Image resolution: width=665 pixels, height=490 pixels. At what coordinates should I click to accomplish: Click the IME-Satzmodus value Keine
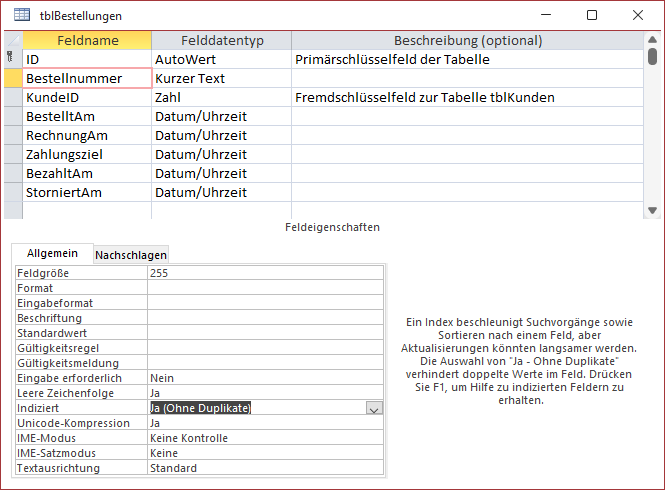point(265,453)
